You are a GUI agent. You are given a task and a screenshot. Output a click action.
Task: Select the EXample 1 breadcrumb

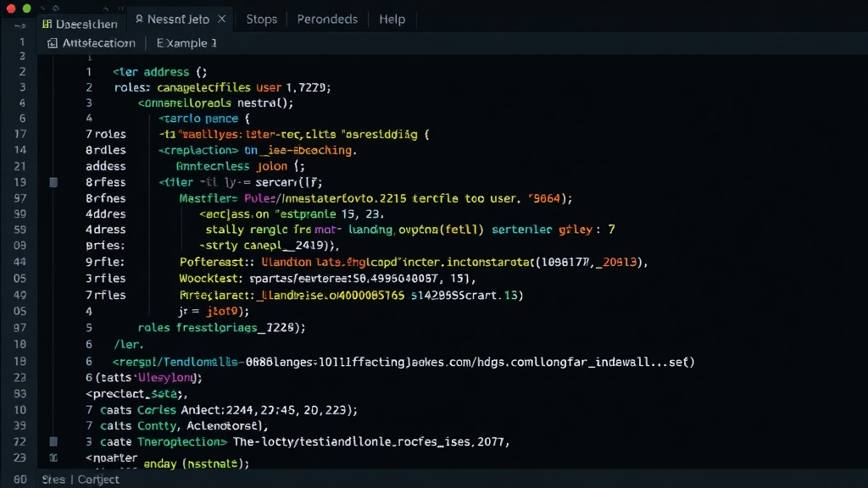186,43
